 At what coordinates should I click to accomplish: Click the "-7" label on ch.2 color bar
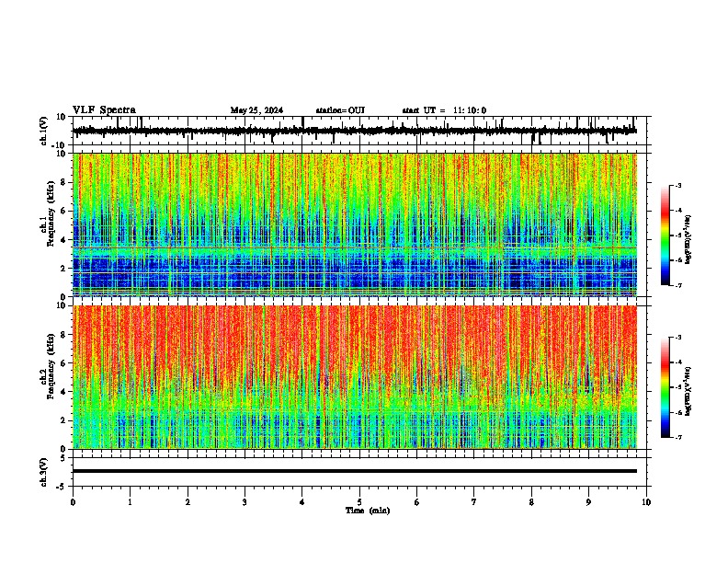(x=678, y=438)
